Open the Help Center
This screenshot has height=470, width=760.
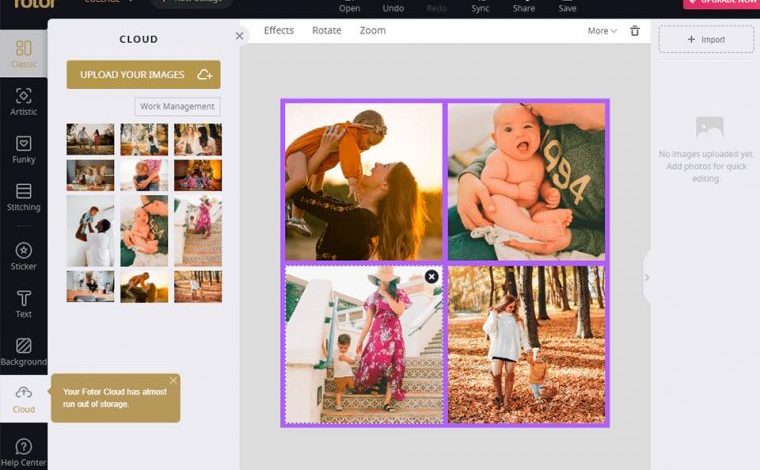23,453
